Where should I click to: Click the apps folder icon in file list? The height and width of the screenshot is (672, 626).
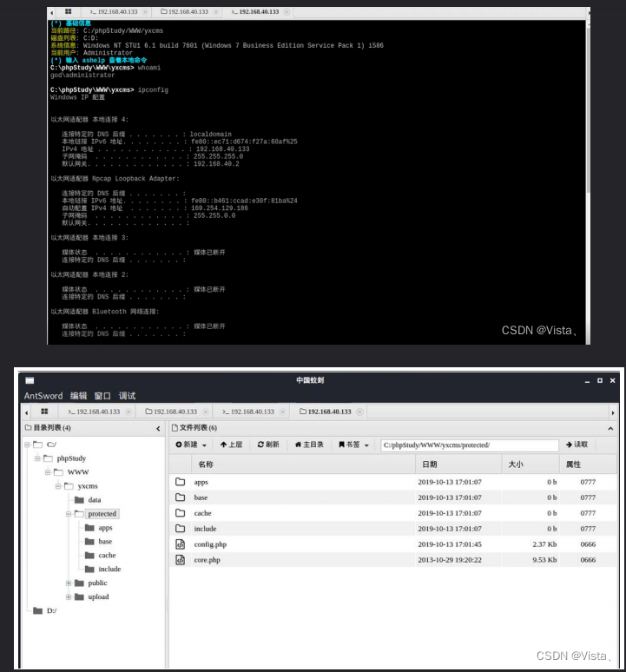coord(180,482)
